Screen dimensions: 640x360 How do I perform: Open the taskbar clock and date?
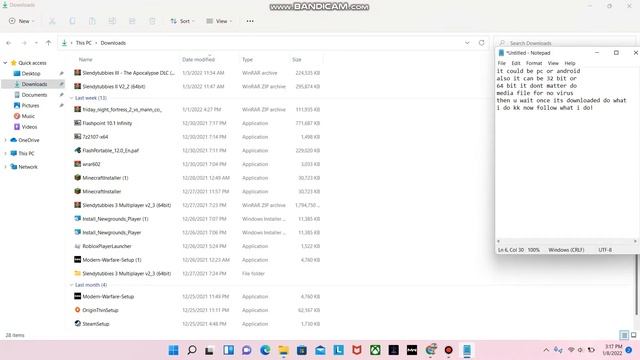(613, 350)
